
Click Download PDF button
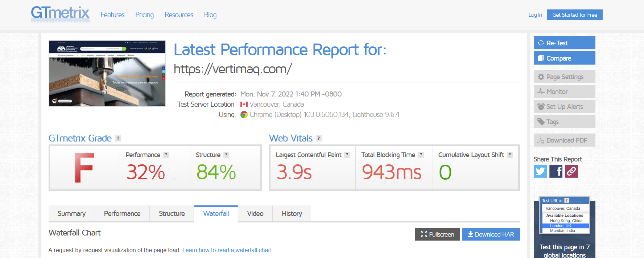pos(565,140)
